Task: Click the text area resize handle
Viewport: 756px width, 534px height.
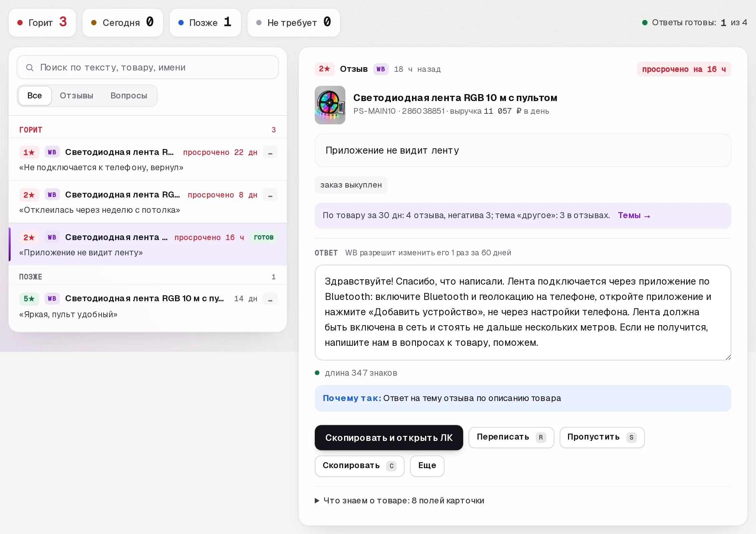Action: (728, 357)
